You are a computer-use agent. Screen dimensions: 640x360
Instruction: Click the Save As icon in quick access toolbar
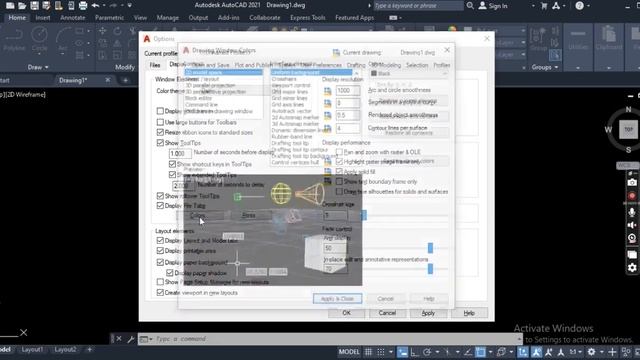pos(46,6)
